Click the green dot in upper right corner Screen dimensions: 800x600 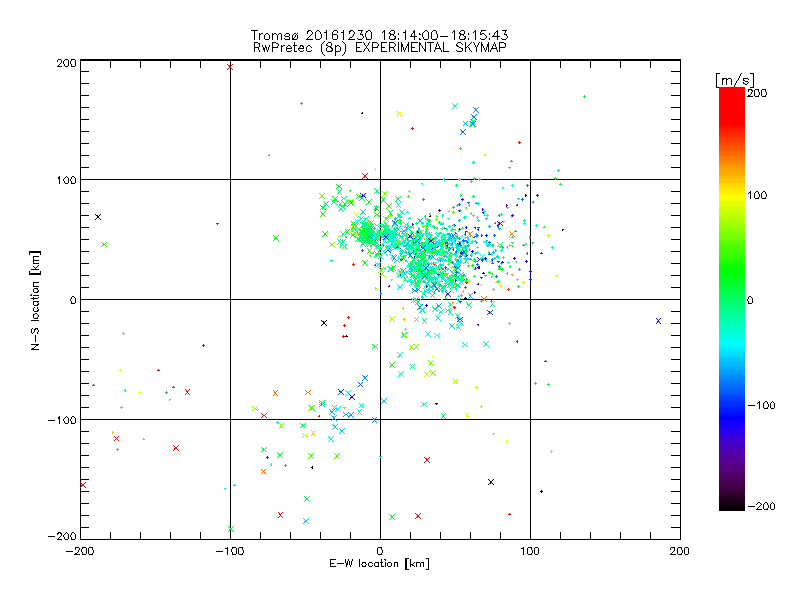click(584, 96)
